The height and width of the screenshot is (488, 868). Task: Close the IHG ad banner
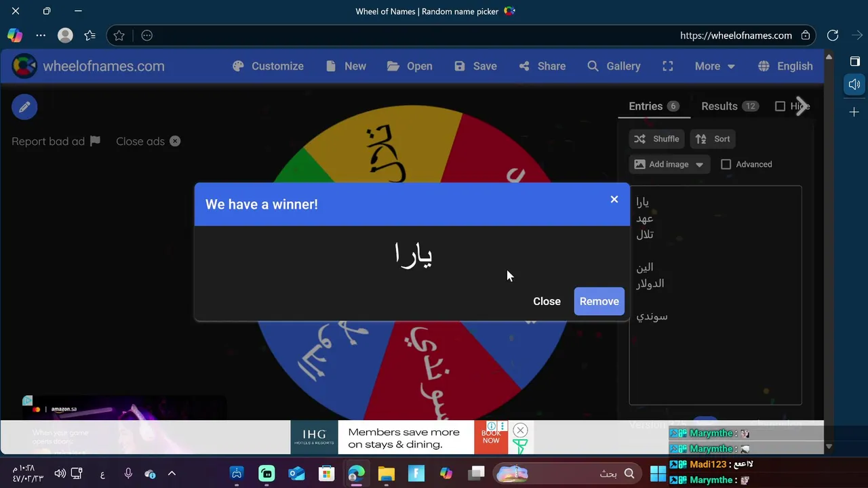(x=520, y=430)
